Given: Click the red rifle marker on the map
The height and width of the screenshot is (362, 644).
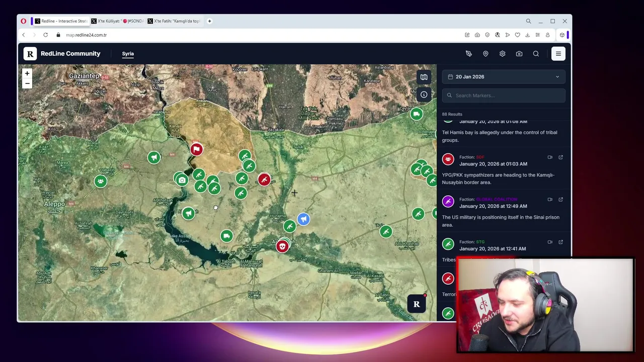Looking at the screenshot, I should coord(264,179).
